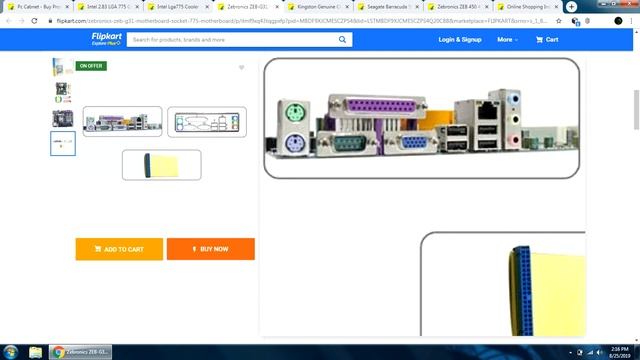This screenshot has width=640, height=360.
Task: Open the Cart
Action: tap(547, 40)
